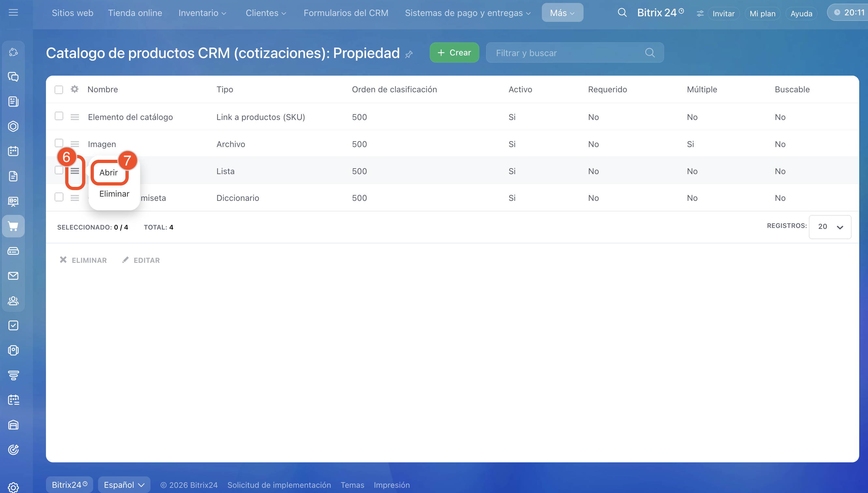Expand the Inventario dropdown menu
Viewport: 868px width, 493px height.
point(202,13)
